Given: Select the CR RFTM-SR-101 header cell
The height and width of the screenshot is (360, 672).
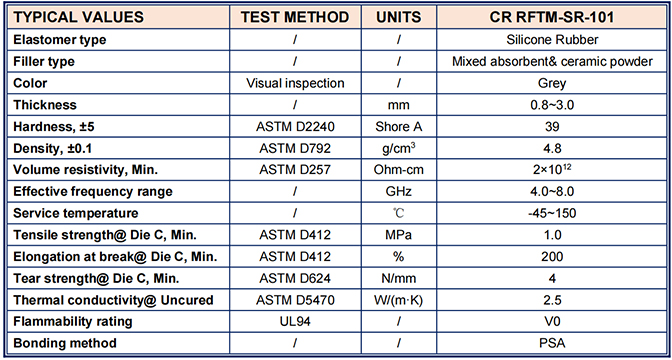Looking at the screenshot, I should [x=552, y=17].
